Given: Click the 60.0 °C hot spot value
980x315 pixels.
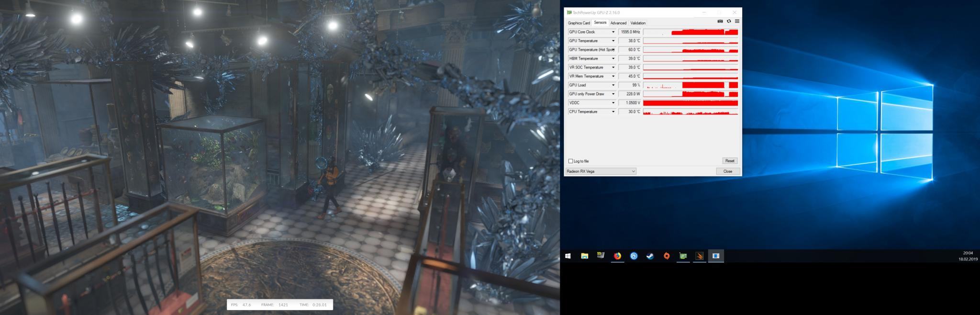Looking at the screenshot, I should pyautogui.click(x=630, y=50).
